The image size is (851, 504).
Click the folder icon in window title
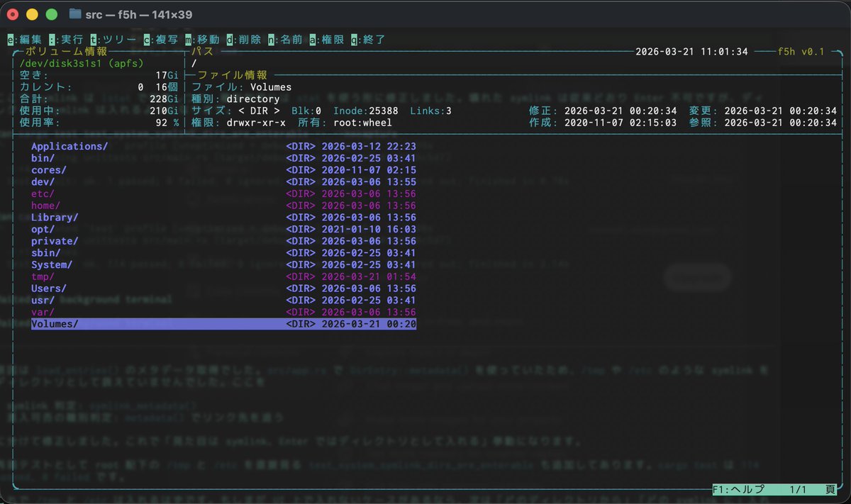pyautogui.click(x=75, y=14)
